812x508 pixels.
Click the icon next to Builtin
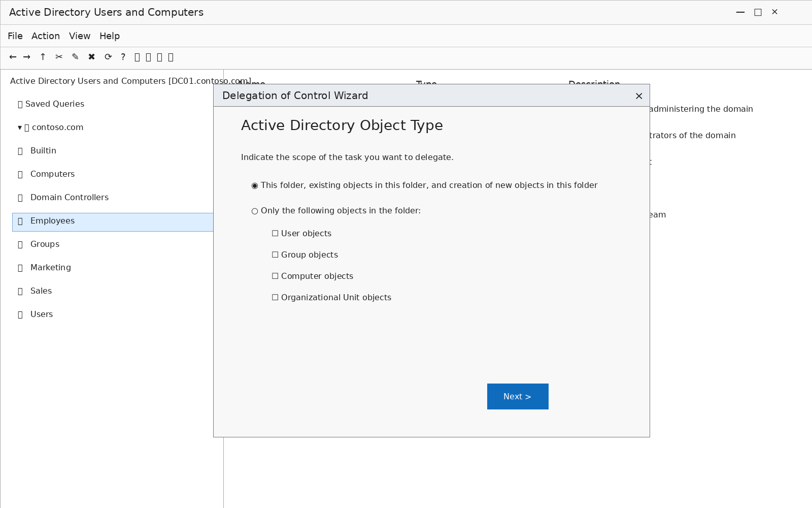tap(20, 151)
